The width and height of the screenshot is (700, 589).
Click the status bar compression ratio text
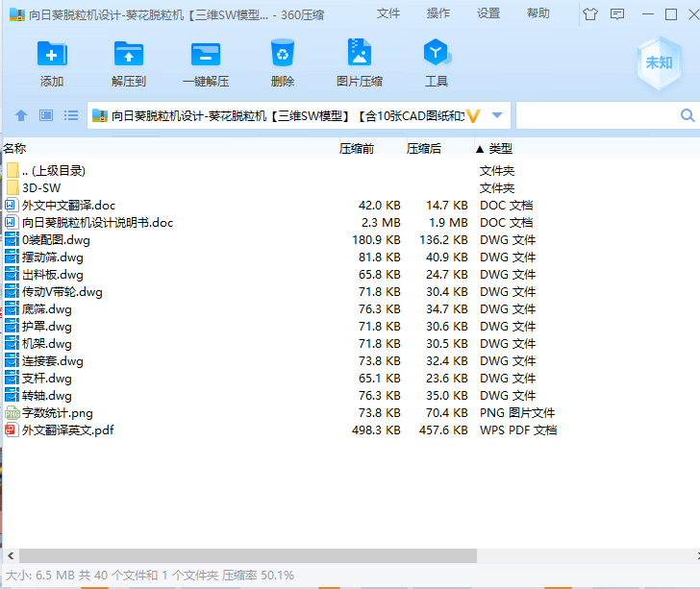pyautogui.click(x=258, y=576)
